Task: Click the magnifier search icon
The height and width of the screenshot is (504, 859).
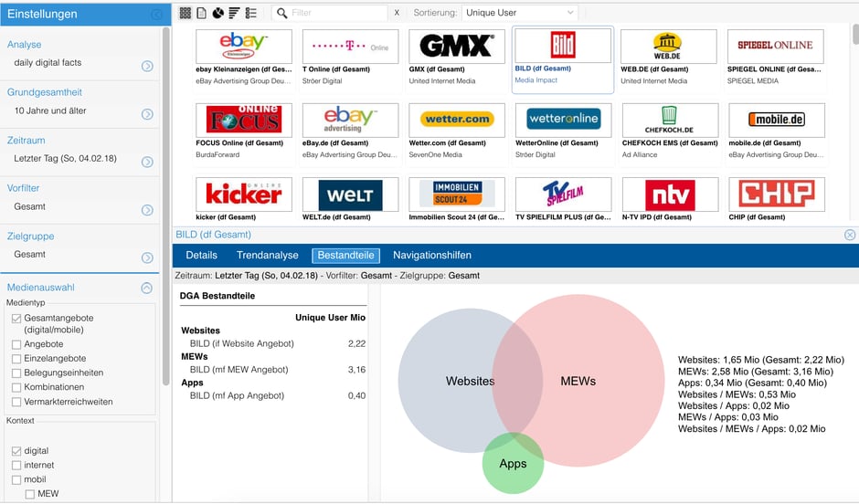Action: [x=281, y=13]
